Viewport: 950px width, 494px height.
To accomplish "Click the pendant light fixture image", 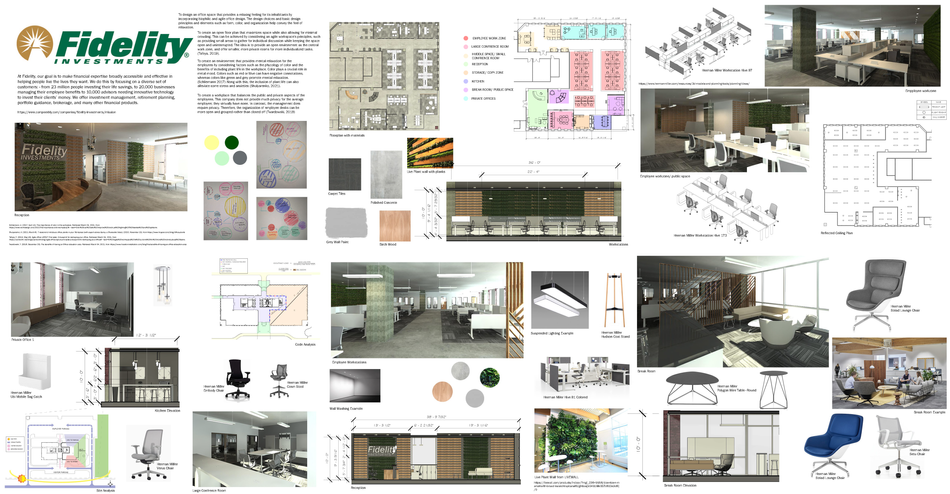I will coord(162,285).
